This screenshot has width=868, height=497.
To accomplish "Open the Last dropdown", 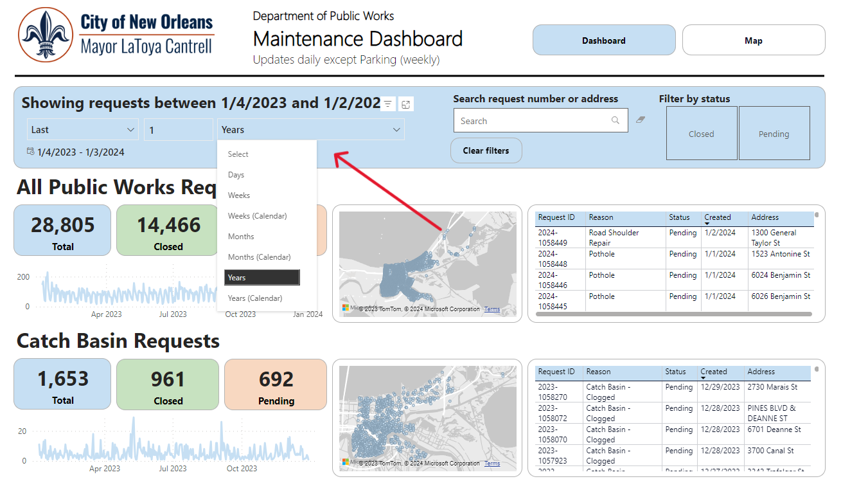I will (82, 129).
